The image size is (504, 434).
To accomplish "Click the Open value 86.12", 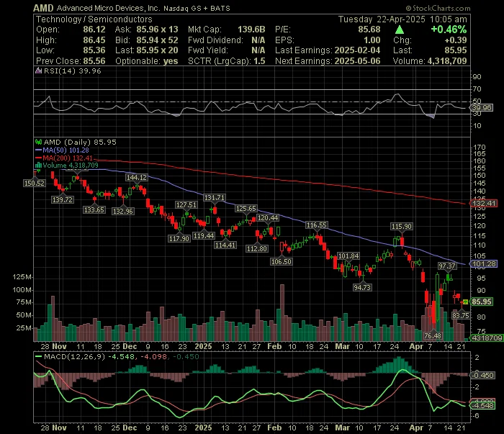I will tap(94, 30).
